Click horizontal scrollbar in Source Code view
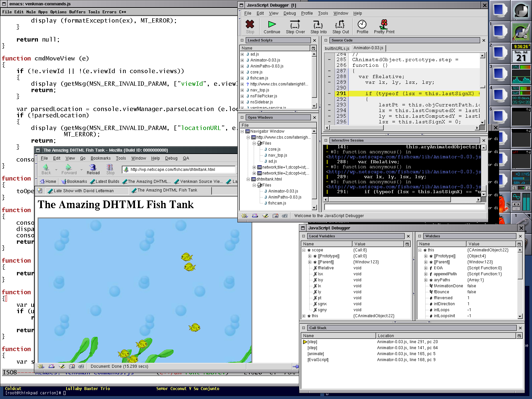This screenshot has width=532, height=399. tap(402, 128)
